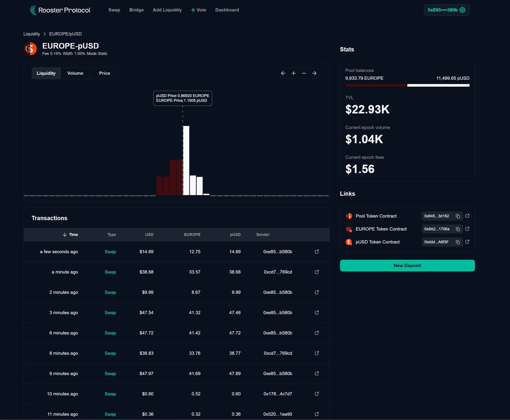Open explorer link for $38.68 swap
The image size is (510, 420).
click(317, 272)
